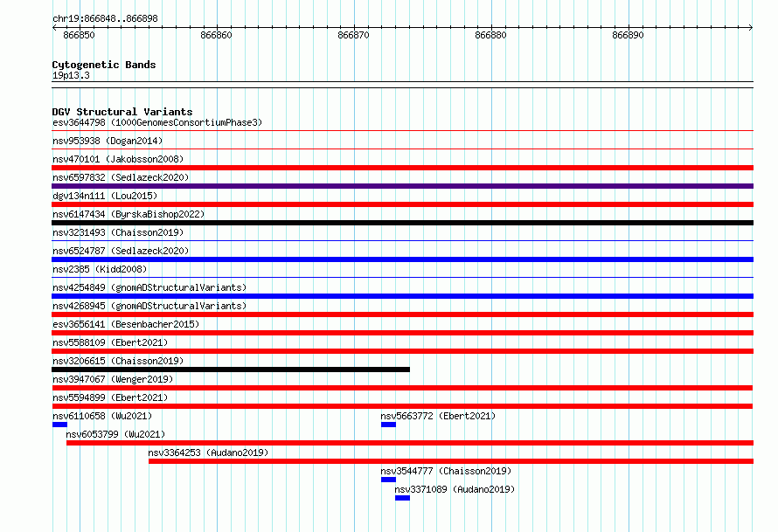Open nsv4268945 (gnomADStructuralVariants) label

[x=149, y=306]
